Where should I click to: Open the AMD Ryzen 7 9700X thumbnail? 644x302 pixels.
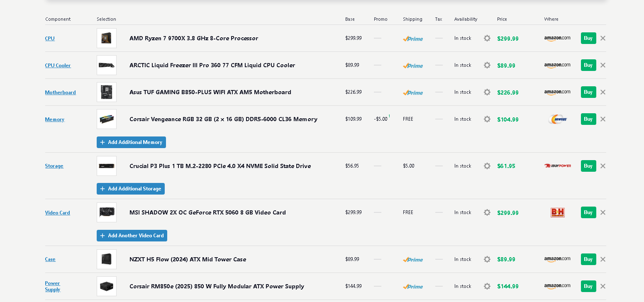tap(107, 38)
